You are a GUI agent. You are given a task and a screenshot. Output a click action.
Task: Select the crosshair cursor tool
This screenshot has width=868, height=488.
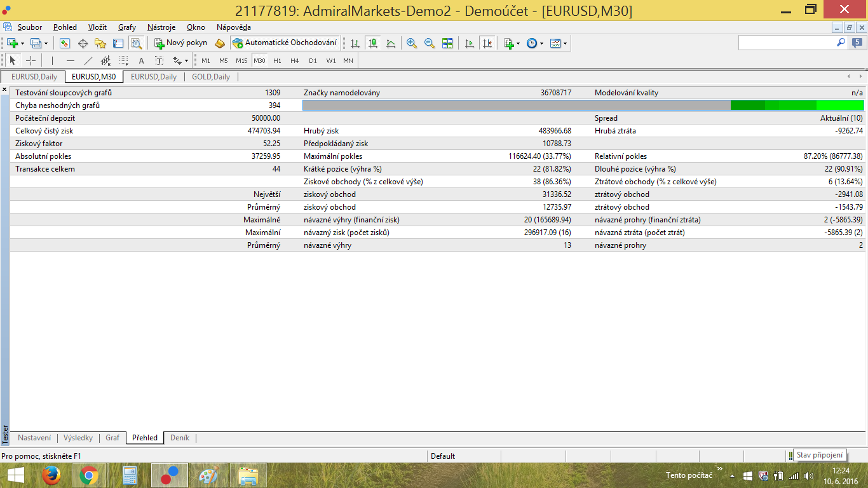(31, 61)
